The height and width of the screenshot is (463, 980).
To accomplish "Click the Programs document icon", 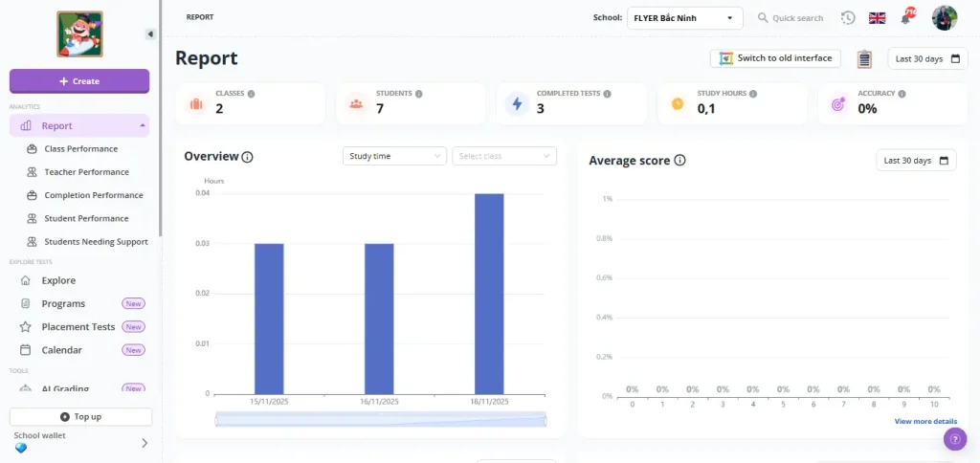I will point(25,303).
